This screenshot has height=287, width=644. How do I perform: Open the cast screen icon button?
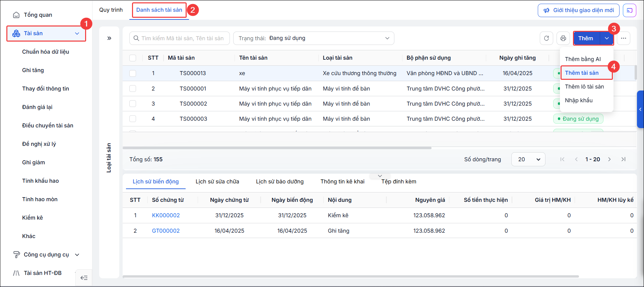[x=630, y=10]
